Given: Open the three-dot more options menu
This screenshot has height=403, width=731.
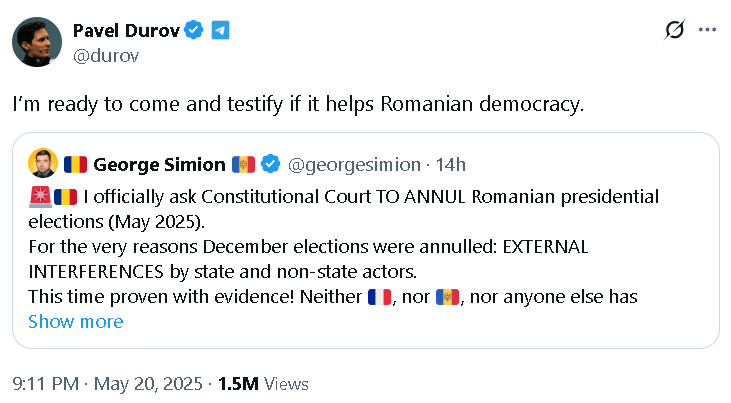Looking at the screenshot, I should click(x=707, y=30).
